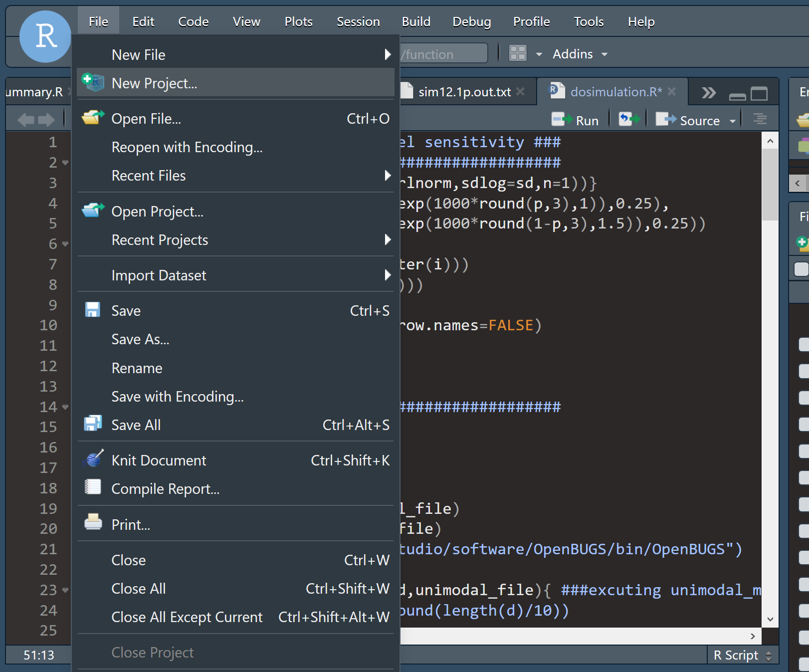Click the Print printer icon

pyautogui.click(x=93, y=523)
